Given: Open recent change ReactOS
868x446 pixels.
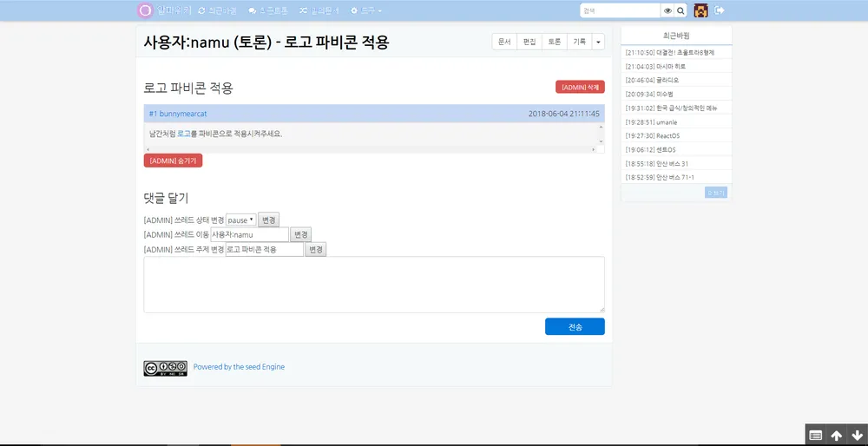Looking at the screenshot, I should (668, 135).
